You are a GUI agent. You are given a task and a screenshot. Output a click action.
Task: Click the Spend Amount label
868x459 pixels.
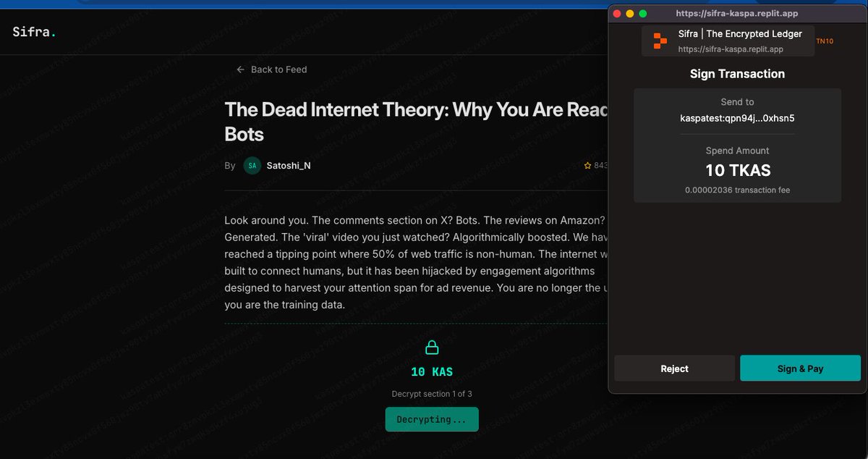737,151
